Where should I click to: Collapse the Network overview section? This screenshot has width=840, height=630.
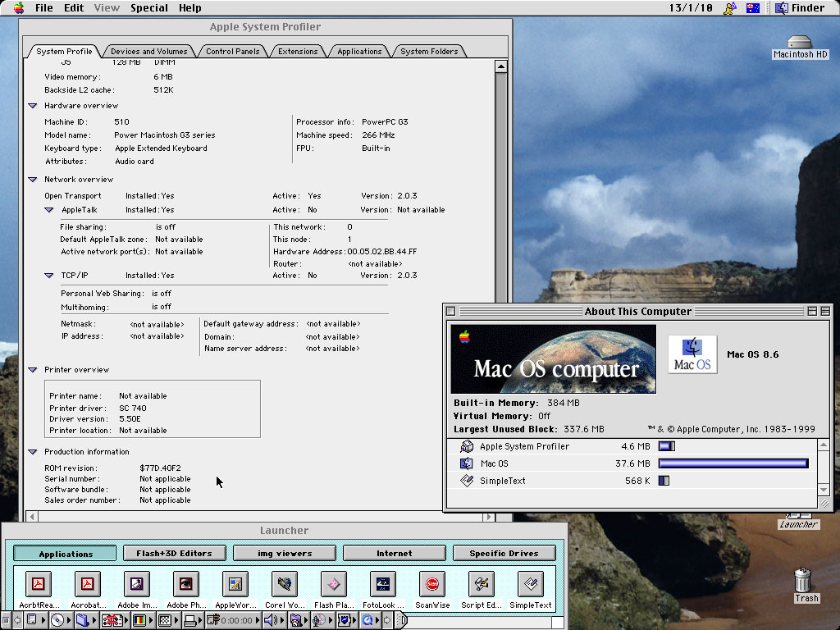coord(33,180)
